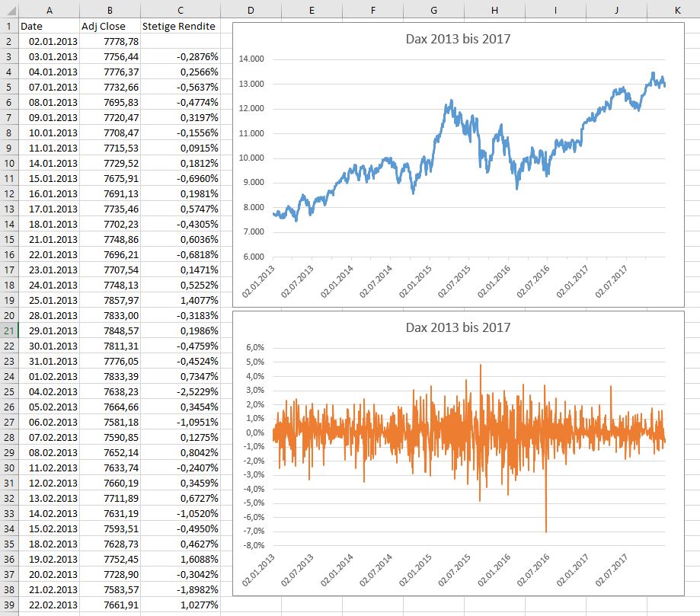This screenshot has height=616, width=700.
Task: Select cell with date 22.02.2013
Action: coord(49,605)
